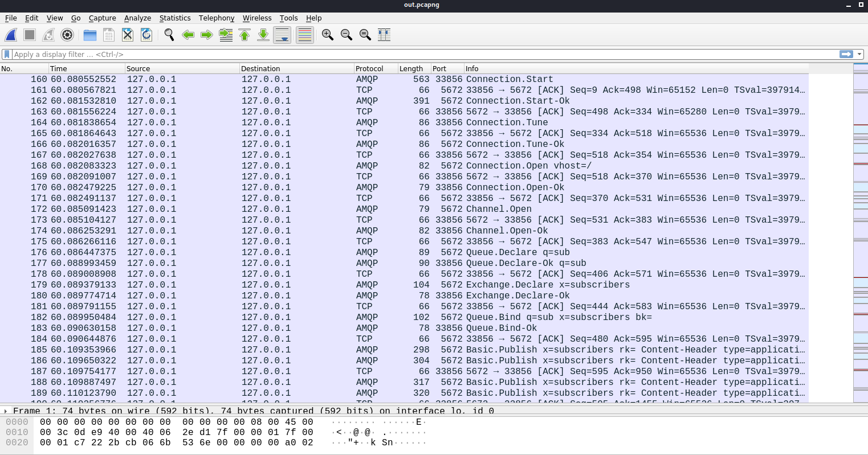
Task: Toggle packet list colorization
Action: tap(305, 35)
